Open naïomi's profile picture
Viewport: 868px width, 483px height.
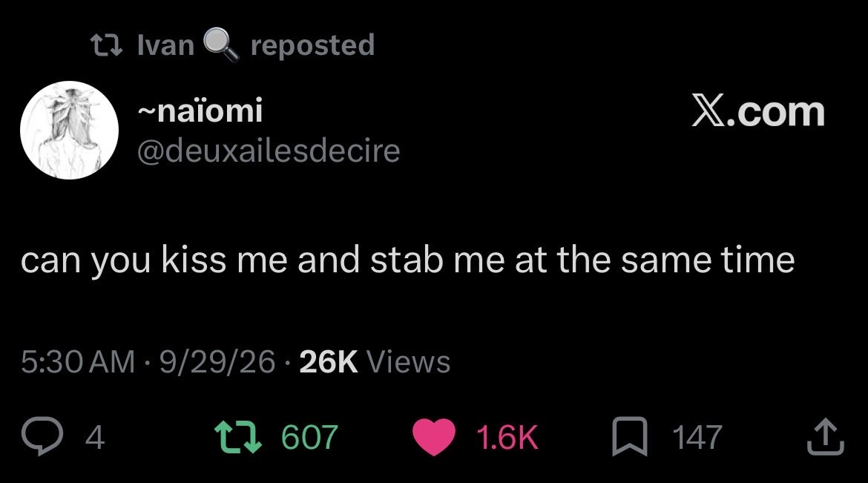[69, 130]
